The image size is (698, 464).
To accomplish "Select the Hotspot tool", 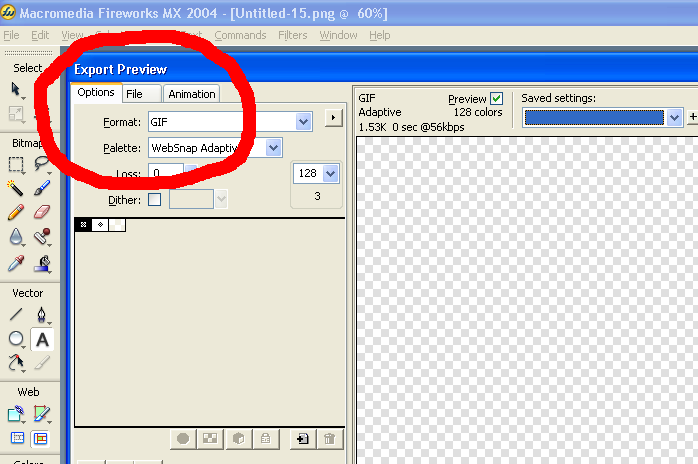I will click(16, 414).
